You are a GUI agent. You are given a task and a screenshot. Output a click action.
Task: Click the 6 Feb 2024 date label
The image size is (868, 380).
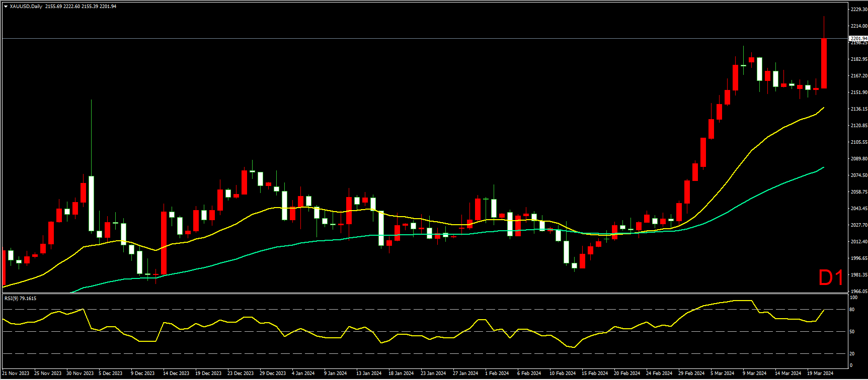coord(529,373)
